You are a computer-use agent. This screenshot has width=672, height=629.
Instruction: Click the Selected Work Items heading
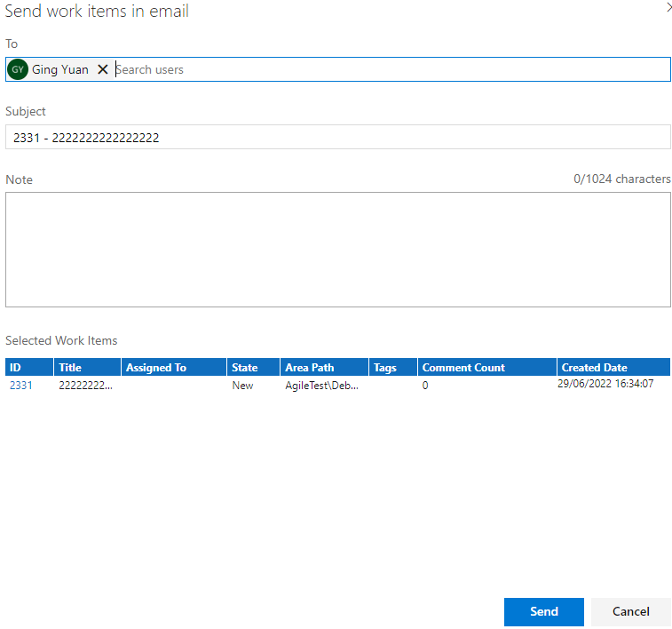[61, 340]
